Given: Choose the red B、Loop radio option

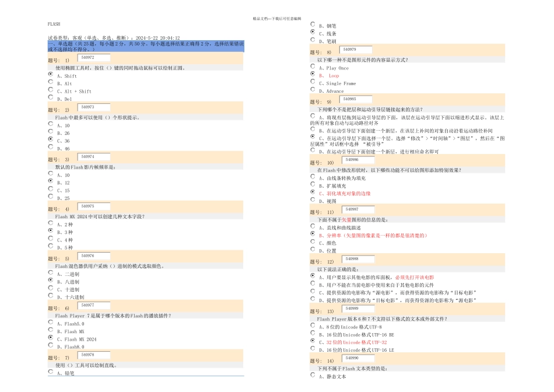Looking at the screenshot, I should (x=313, y=73).
